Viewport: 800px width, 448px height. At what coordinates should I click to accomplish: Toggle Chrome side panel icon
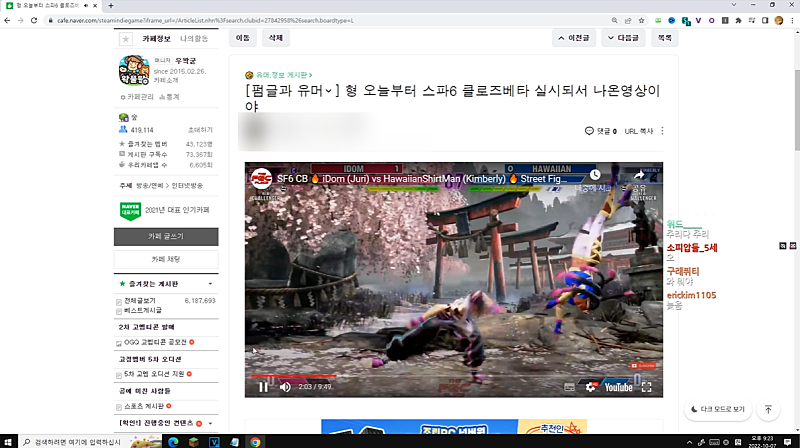(x=765, y=20)
